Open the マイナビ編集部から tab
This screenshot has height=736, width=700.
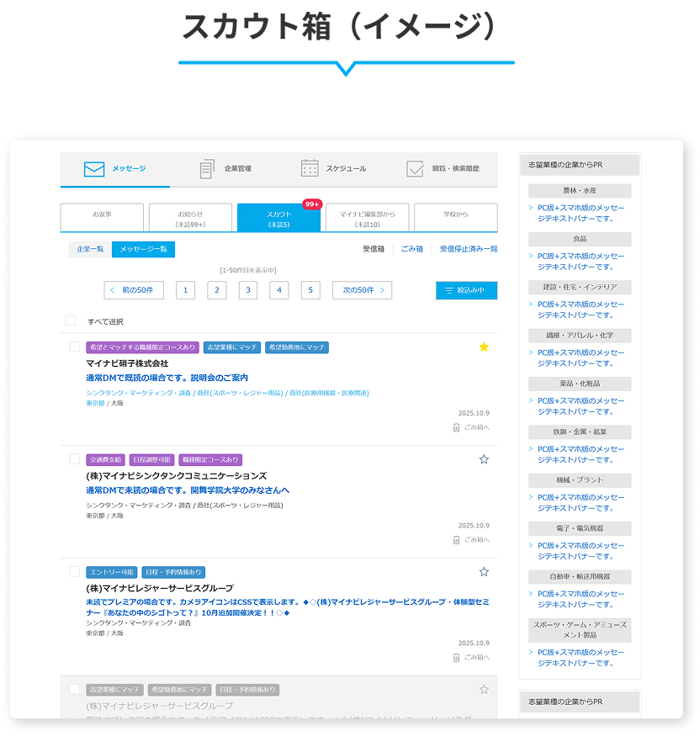(367, 217)
